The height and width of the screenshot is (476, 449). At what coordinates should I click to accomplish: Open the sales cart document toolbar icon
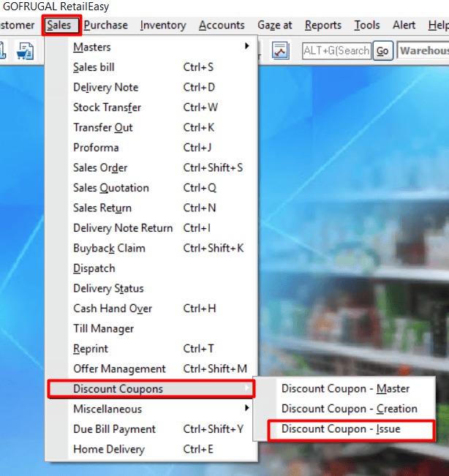[25, 50]
